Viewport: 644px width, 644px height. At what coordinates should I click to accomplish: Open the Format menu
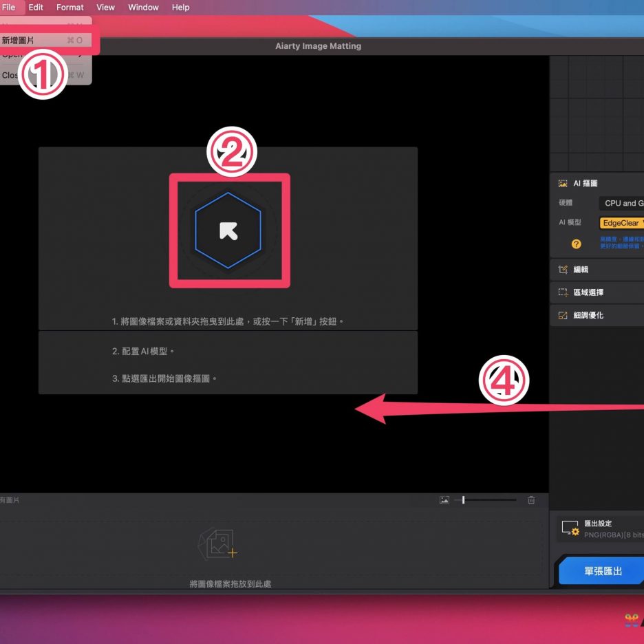coord(70,8)
